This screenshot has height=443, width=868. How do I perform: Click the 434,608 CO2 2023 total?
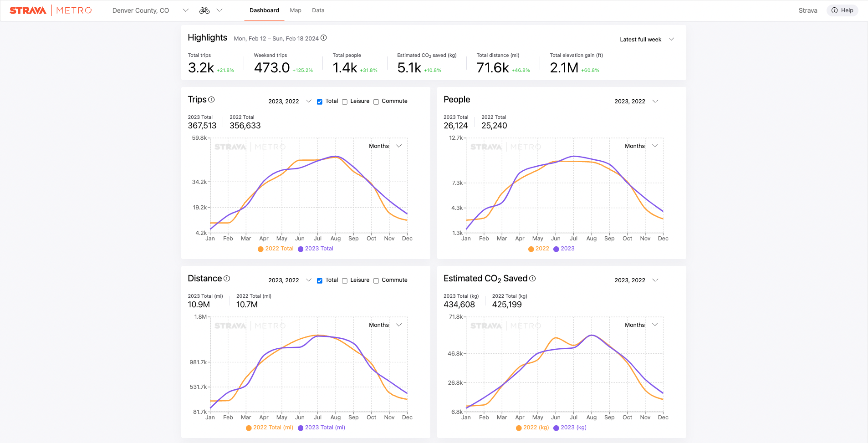459,305
